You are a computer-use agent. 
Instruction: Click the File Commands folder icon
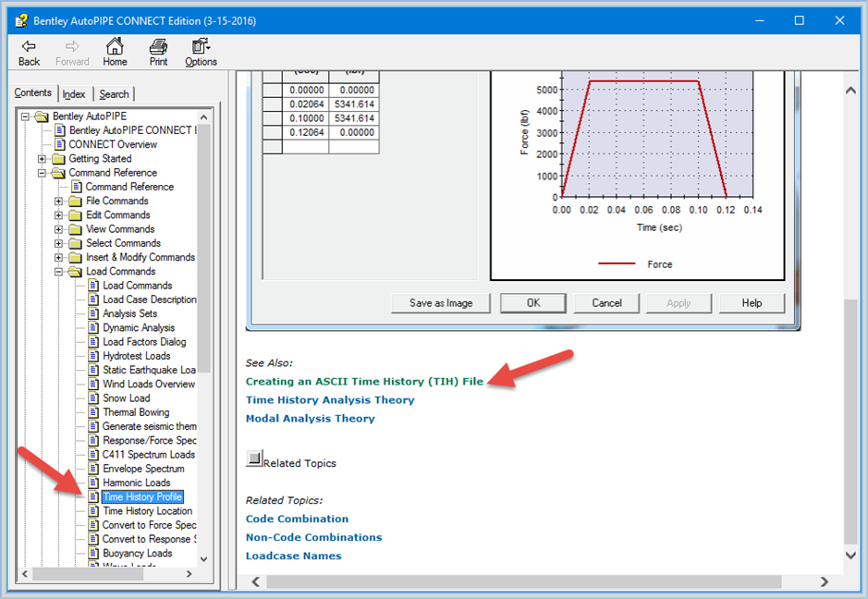pyautogui.click(x=75, y=201)
